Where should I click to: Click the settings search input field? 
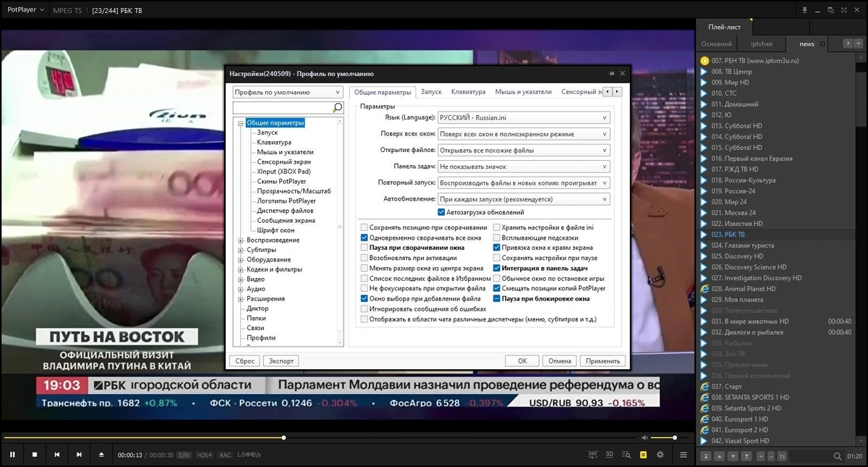(282, 107)
